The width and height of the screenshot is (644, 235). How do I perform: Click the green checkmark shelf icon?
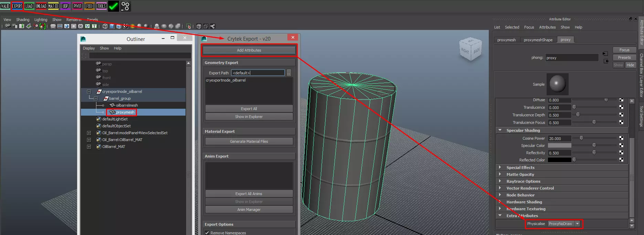tap(113, 6)
